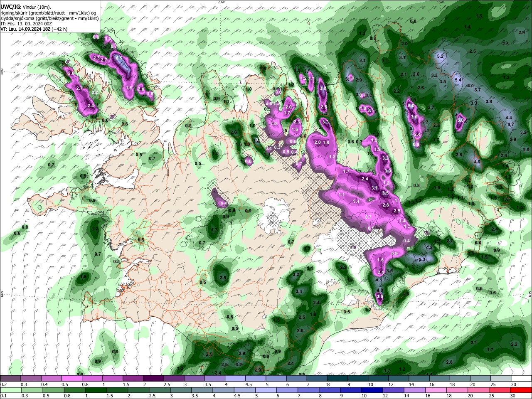The image size is (532, 399).
Task: Pick the dark teal snow legend swatch above 8
Action: [x=337, y=379]
